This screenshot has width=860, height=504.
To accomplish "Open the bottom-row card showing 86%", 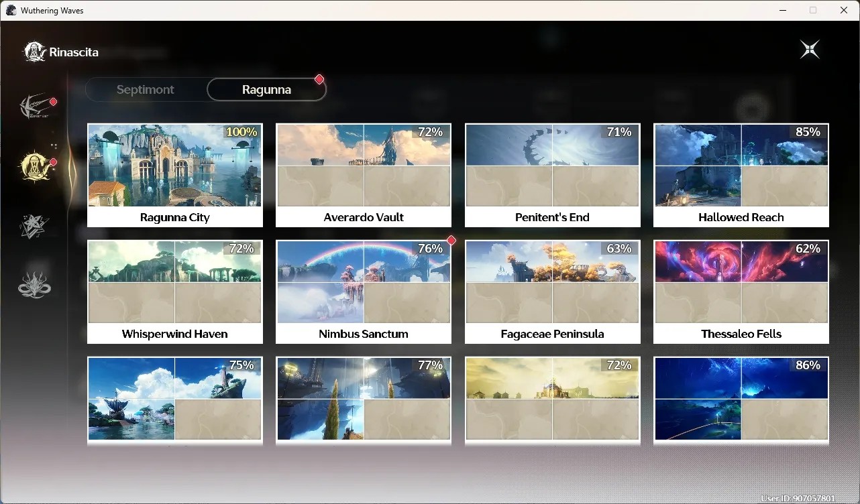I will point(741,400).
